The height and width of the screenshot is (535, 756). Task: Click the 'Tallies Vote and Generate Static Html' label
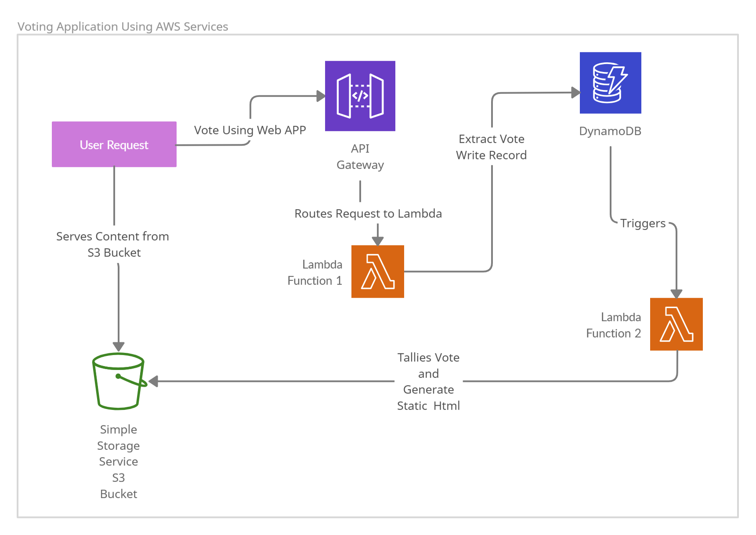pos(428,381)
